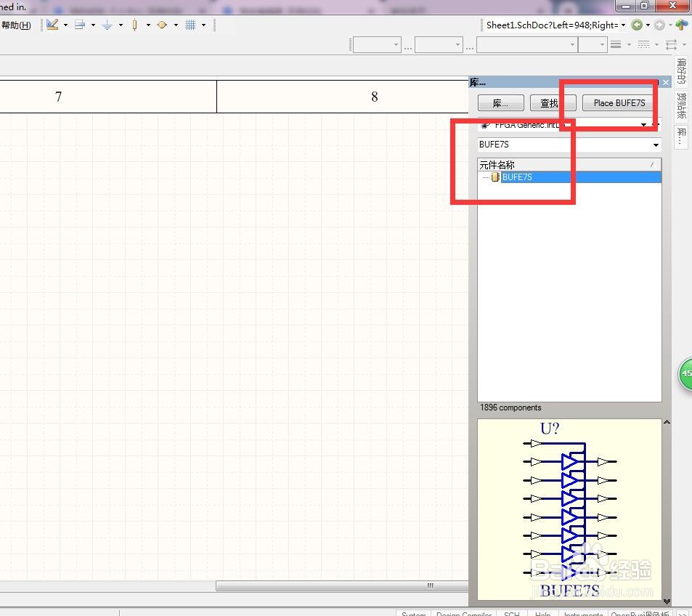Click the Place BUFE7S button
The image size is (692, 616).
[619, 103]
